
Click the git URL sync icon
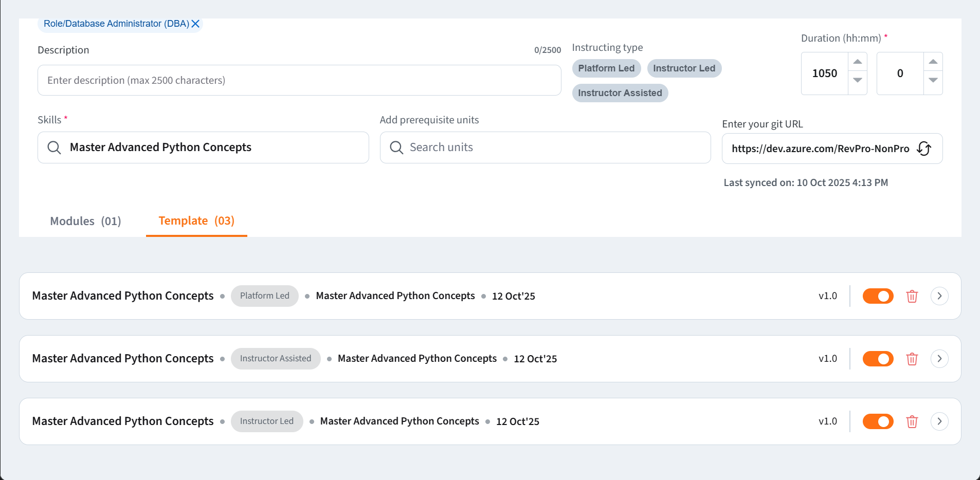click(924, 149)
